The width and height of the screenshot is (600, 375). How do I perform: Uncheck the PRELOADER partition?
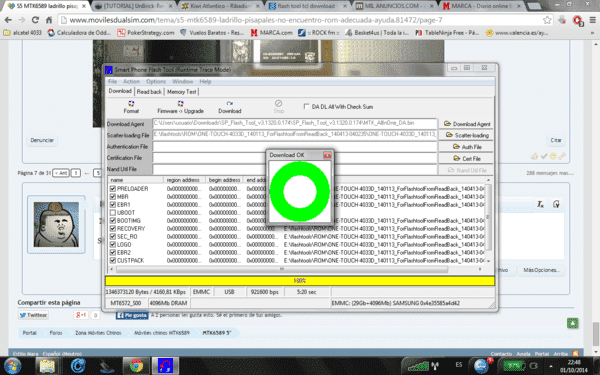(x=112, y=189)
